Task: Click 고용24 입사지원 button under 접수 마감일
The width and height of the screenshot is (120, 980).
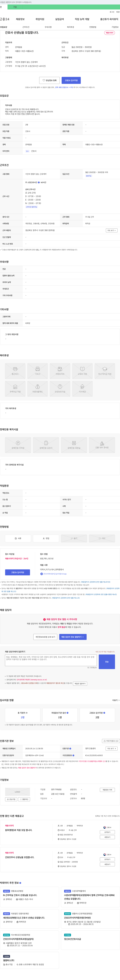Action: [x=18, y=572]
